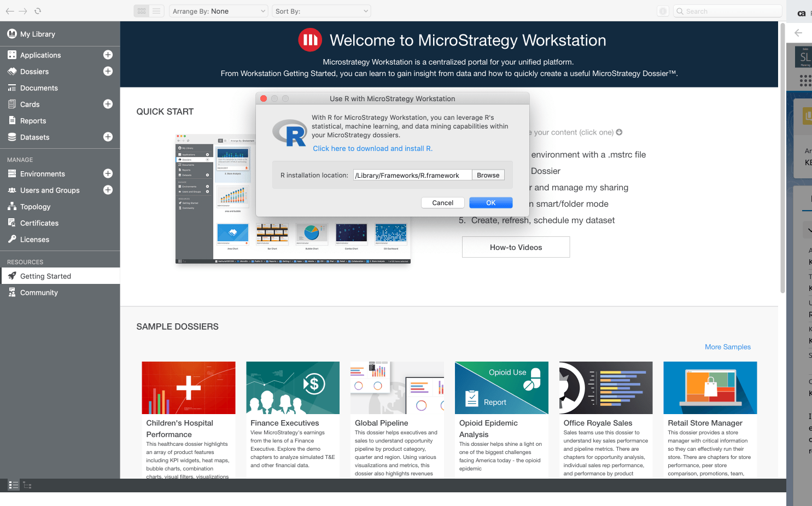Select the Certificates icon
This screenshot has width=812, height=506.
pyautogui.click(x=12, y=223)
